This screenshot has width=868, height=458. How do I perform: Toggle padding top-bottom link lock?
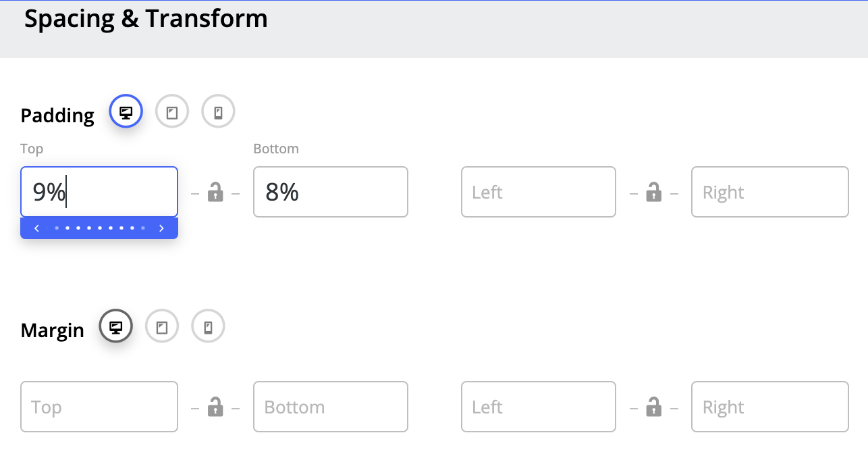pyautogui.click(x=215, y=193)
